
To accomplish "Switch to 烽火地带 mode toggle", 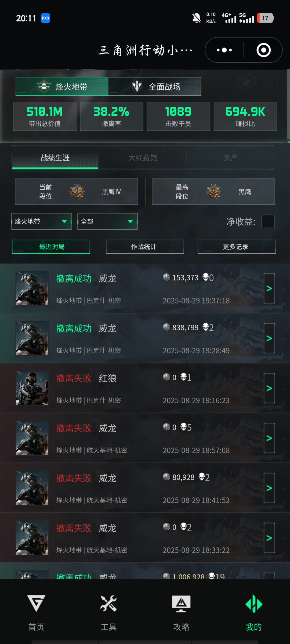I will (x=62, y=87).
